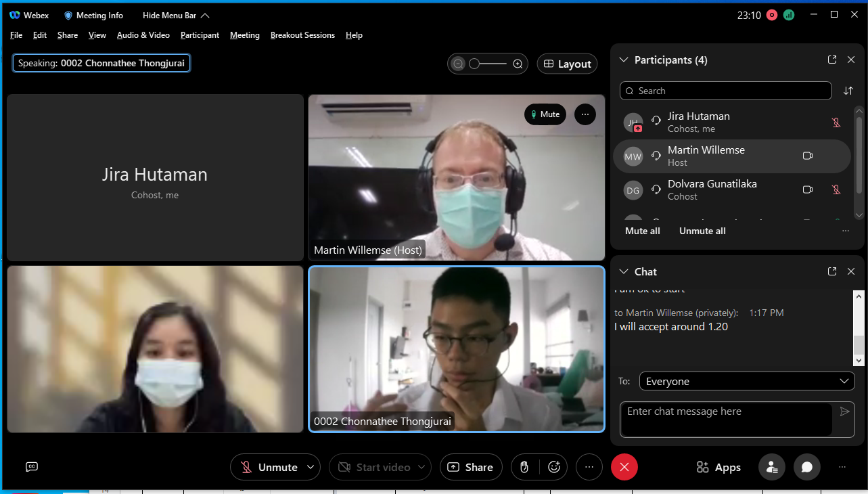
Task: Adjust the video zoom slider
Action: (487, 64)
